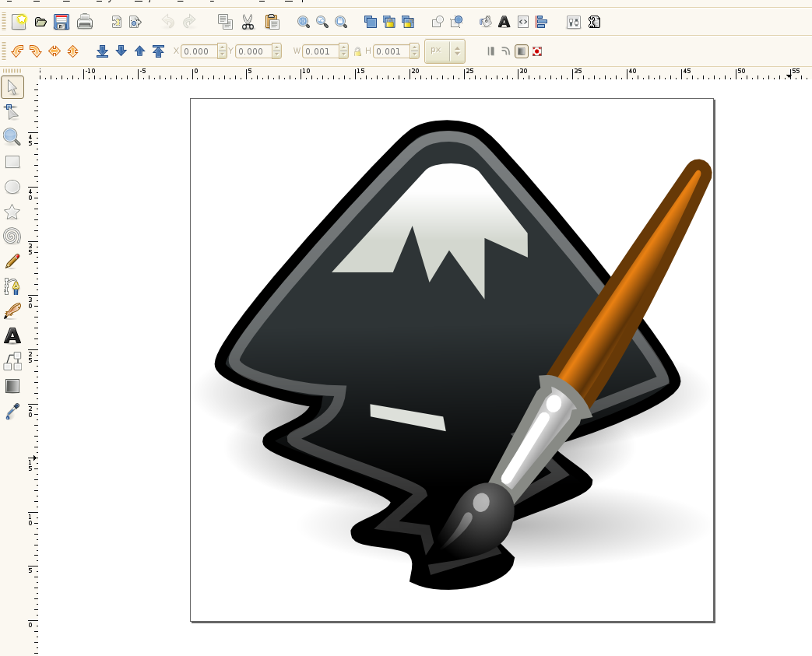Lower selection one step
The width and height of the screenshot is (812, 656).
pos(121,51)
